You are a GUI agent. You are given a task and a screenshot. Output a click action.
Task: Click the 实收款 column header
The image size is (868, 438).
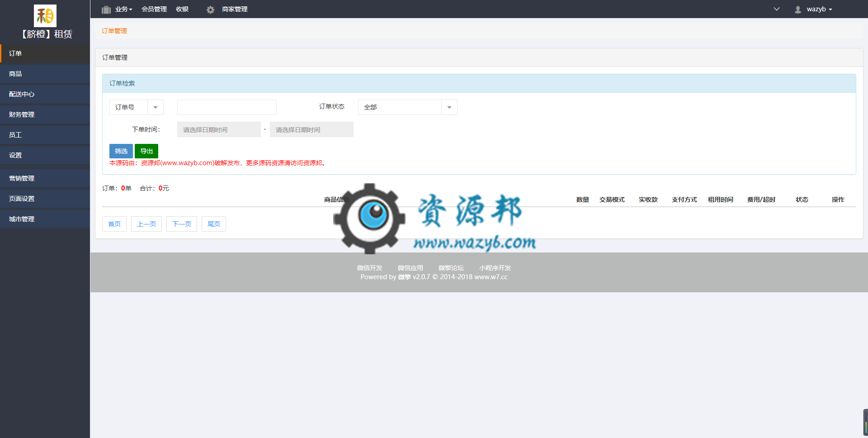(x=648, y=200)
